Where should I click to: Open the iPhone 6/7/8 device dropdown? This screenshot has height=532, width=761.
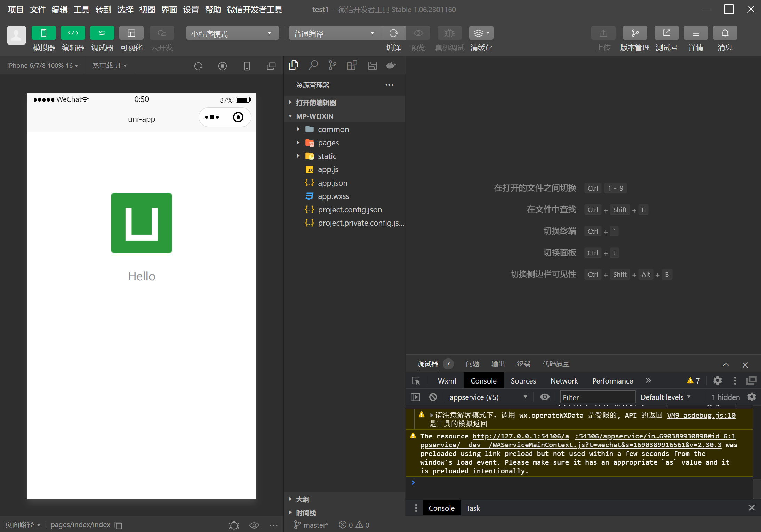click(x=42, y=65)
